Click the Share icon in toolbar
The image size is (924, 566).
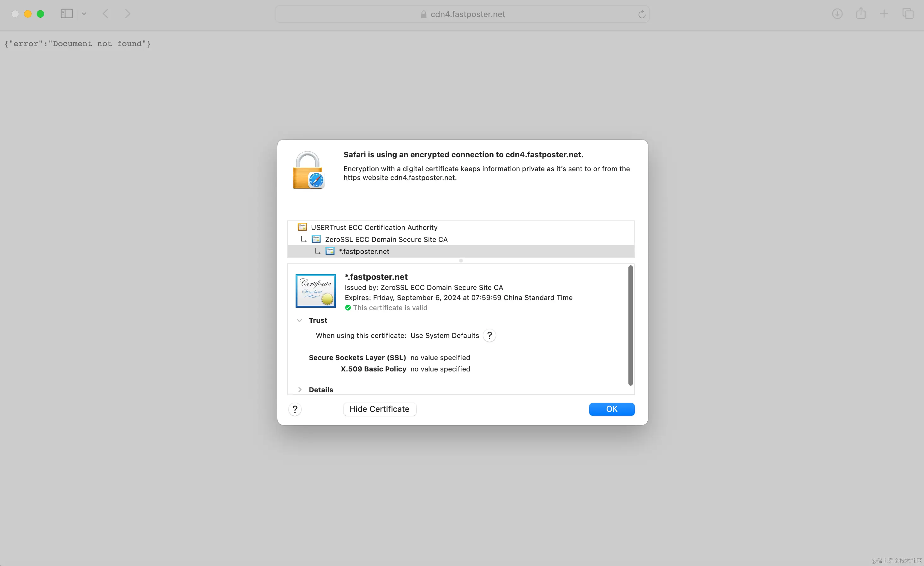pos(861,14)
